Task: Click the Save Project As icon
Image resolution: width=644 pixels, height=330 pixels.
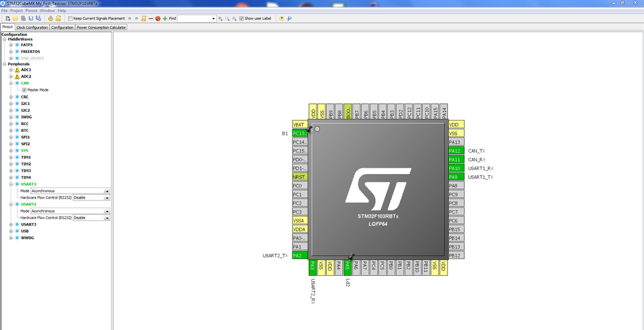Action: pos(38,19)
